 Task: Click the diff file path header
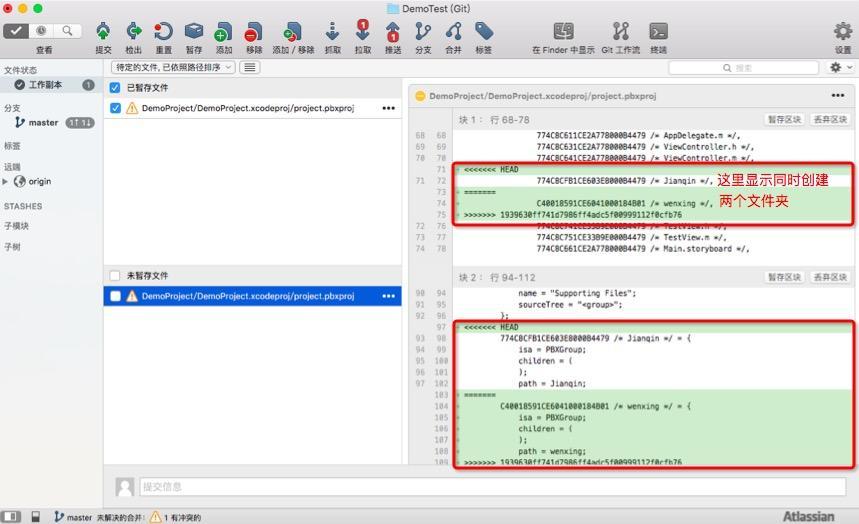point(542,96)
